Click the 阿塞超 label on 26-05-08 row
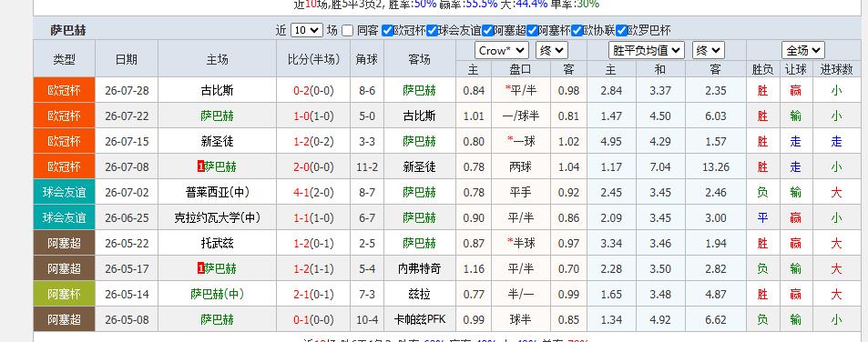 point(65,319)
